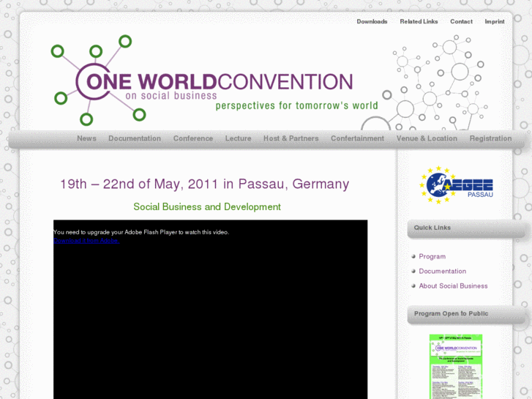Open the Registration menu item
532x399 pixels.
point(490,138)
